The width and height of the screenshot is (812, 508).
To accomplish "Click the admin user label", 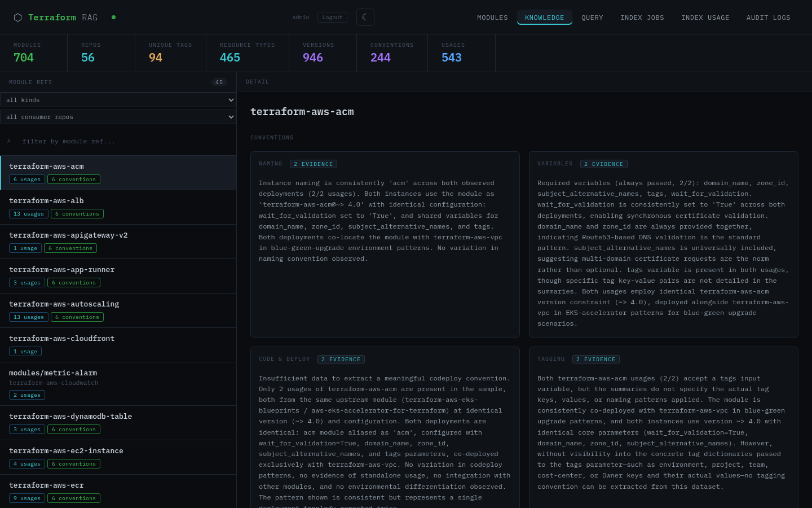I will click(301, 17).
